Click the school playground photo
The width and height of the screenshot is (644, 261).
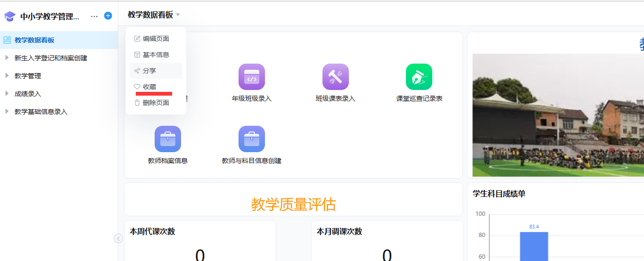tap(558, 115)
